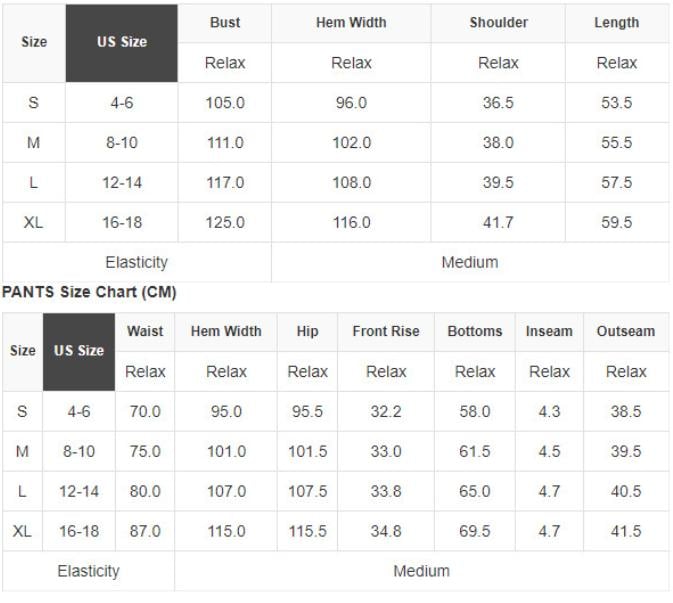Image resolution: width=673 pixels, height=603 pixels.
Task: Click the 105.0 bust measurement cell
Action: click(225, 103)
